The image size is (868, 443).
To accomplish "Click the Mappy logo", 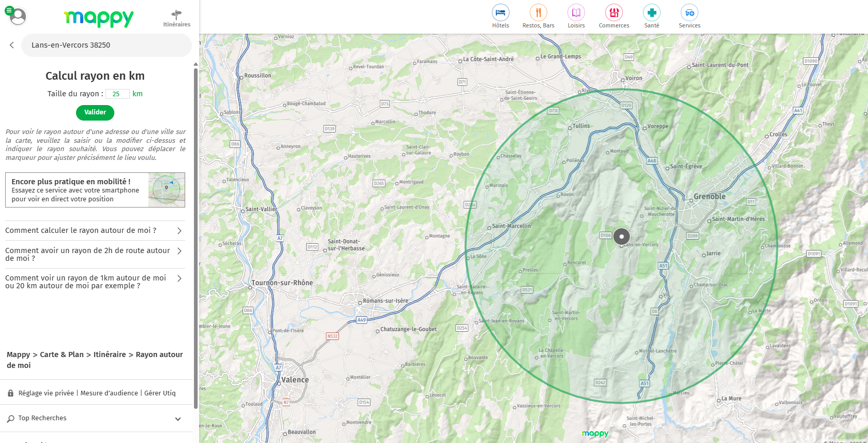I will [x=99, y=18].
